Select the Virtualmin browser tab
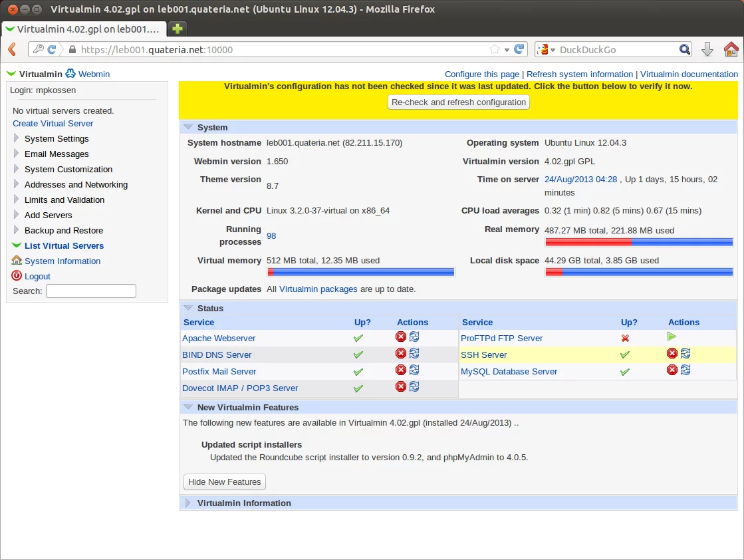The width and height of the screenshot is (744, 560). click(84, 29)
